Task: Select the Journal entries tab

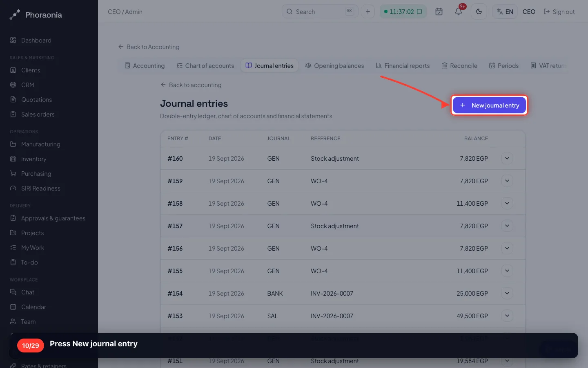Action: [269, 65]
